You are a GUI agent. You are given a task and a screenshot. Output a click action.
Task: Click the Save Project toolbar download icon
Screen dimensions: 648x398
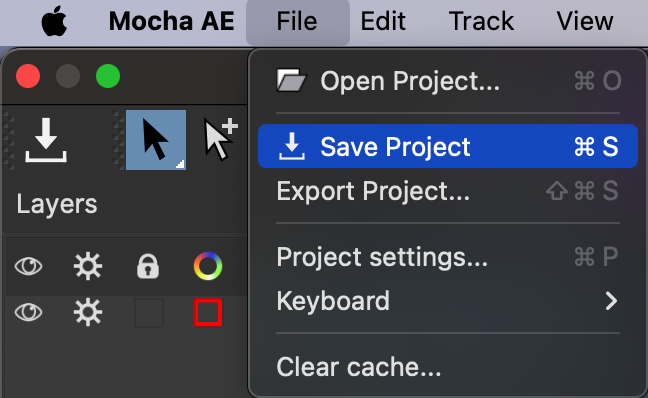click(45, 140)
